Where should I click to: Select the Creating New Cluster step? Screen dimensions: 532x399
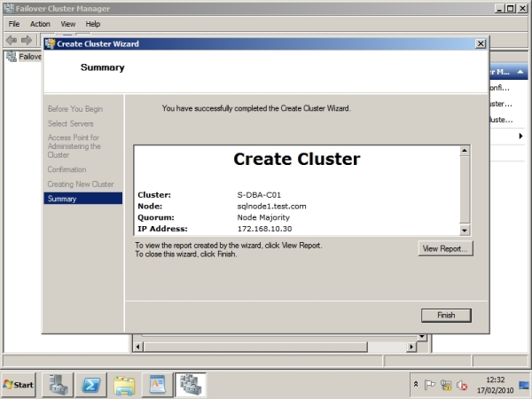tap(81, 184)
